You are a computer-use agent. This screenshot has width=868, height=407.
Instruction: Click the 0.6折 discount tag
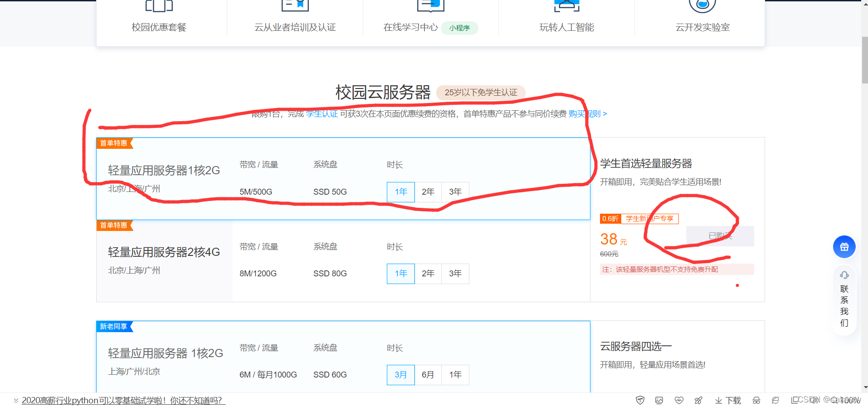point(610,219)
